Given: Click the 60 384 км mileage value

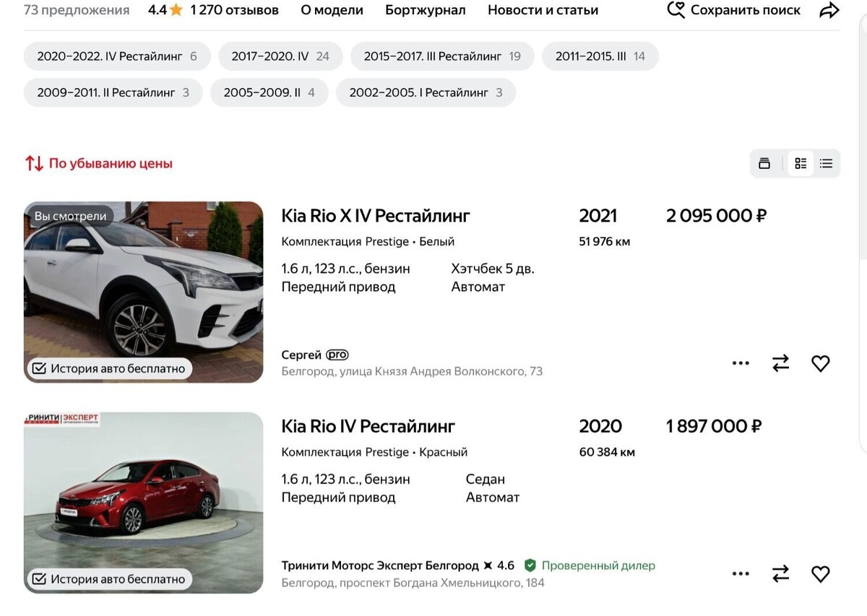Looking at the screenshot, I should click(x=607, y=452).
